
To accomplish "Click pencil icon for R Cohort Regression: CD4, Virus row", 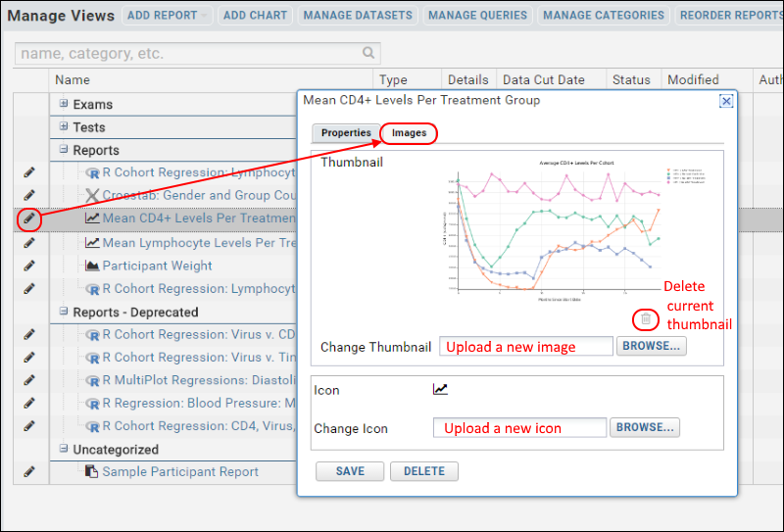I will coord(29,426).
